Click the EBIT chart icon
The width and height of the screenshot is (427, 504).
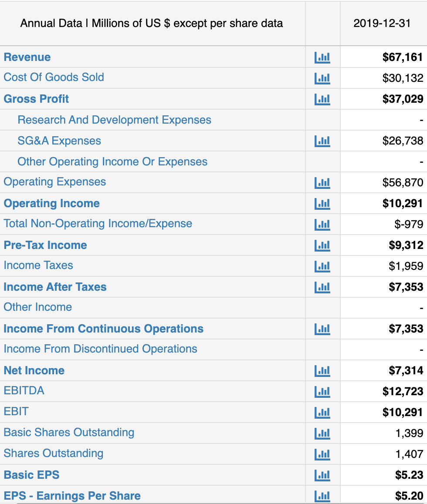coord(322,412)
